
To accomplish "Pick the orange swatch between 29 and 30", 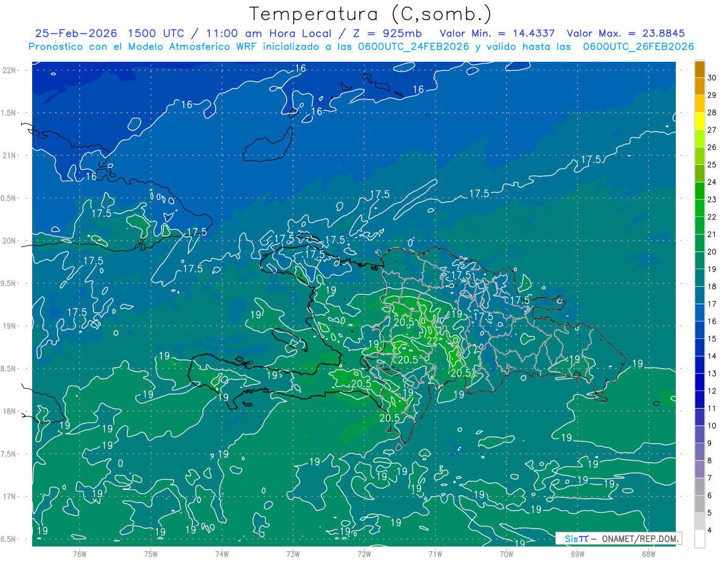I will click(x=700, y=87).
